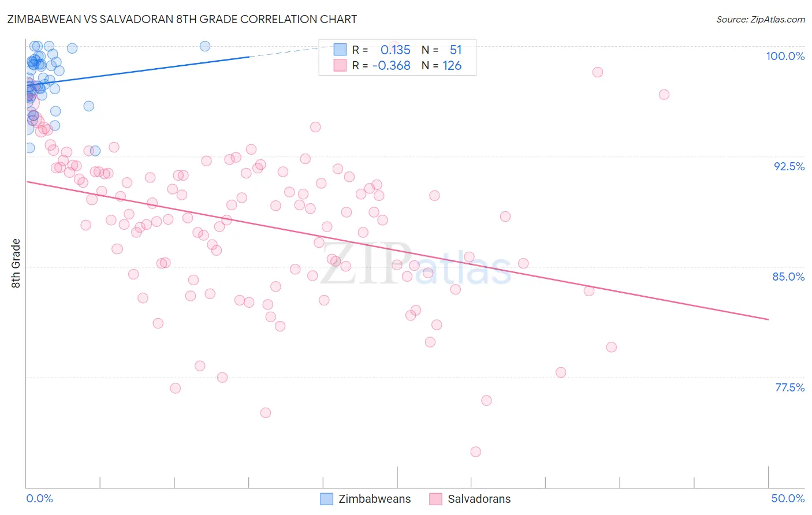Click the Zimbabweans legend color swatch
812x515 pixels.
(327, 499)
